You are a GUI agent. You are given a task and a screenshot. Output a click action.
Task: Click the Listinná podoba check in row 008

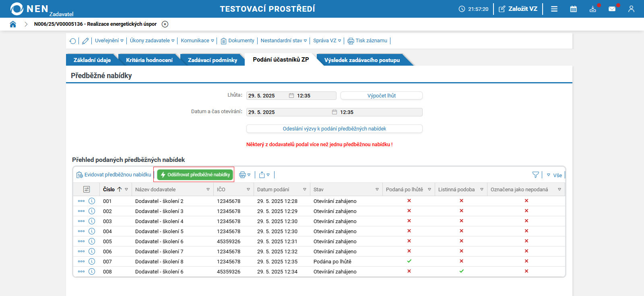click(x=461, y=271)
